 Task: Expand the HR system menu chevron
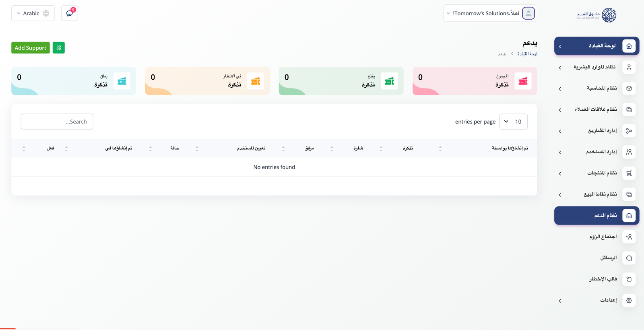(x=560, y=68)
